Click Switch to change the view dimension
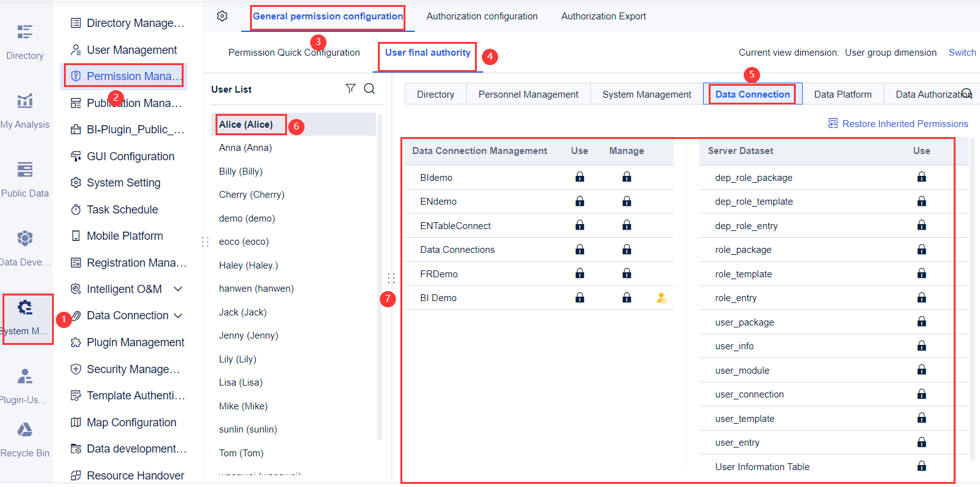 pyautogui.click(x=962, y=53)
